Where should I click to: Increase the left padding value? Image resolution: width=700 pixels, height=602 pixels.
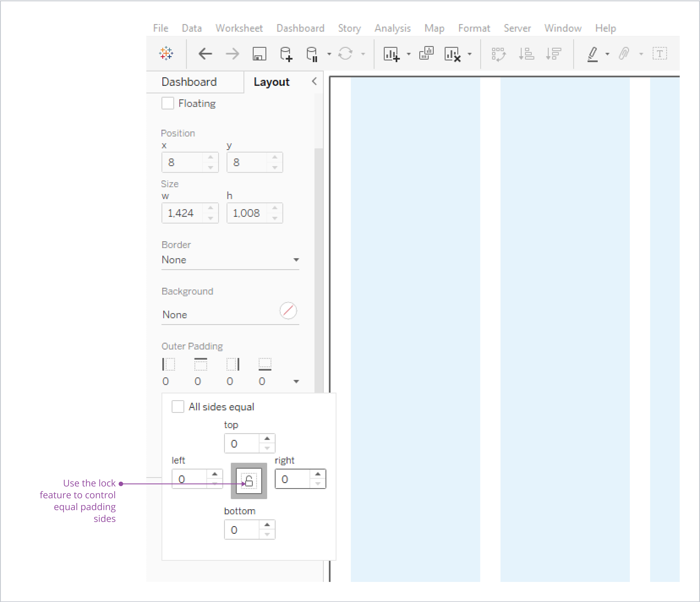coord(215,474)
